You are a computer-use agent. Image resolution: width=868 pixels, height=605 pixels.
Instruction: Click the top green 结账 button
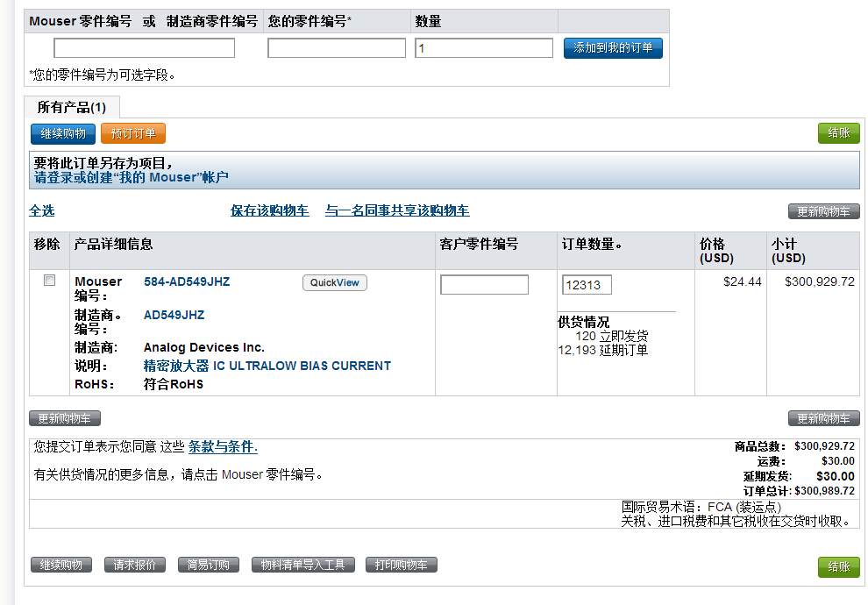click(839, 133)
